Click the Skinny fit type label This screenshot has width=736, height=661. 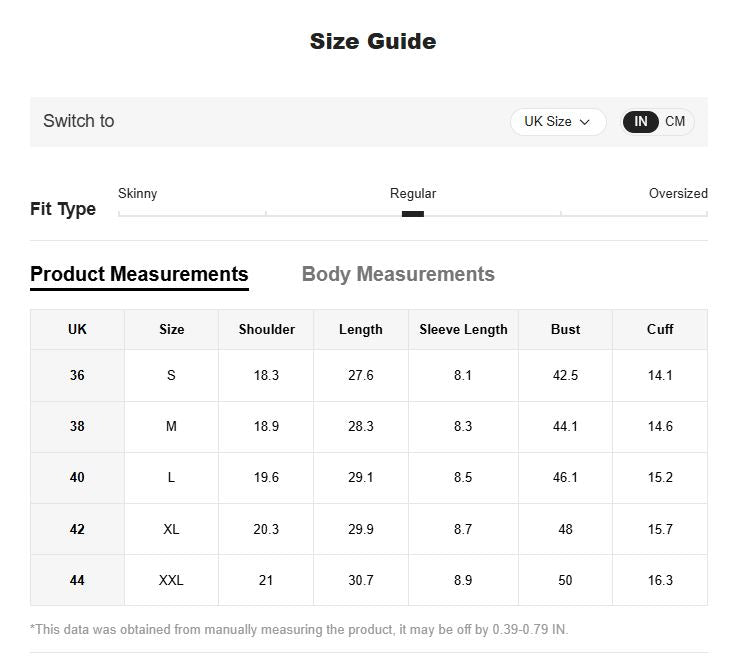coord(138,193)
